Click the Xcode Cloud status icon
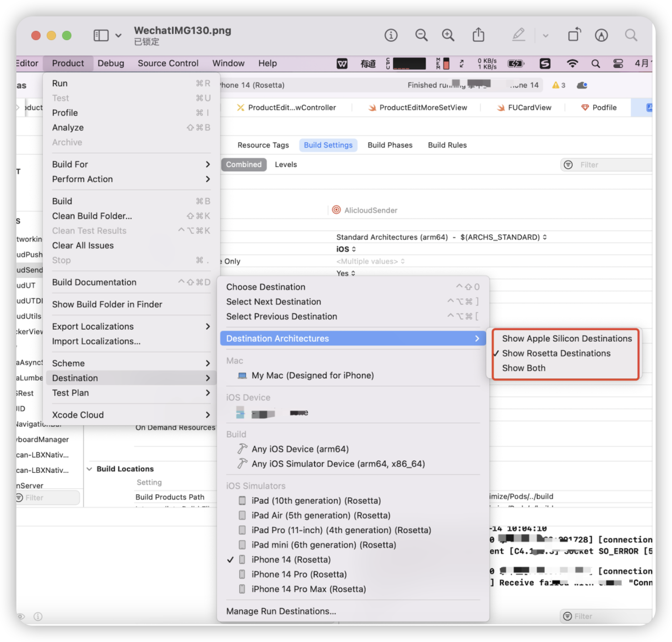 coord(582,85)
